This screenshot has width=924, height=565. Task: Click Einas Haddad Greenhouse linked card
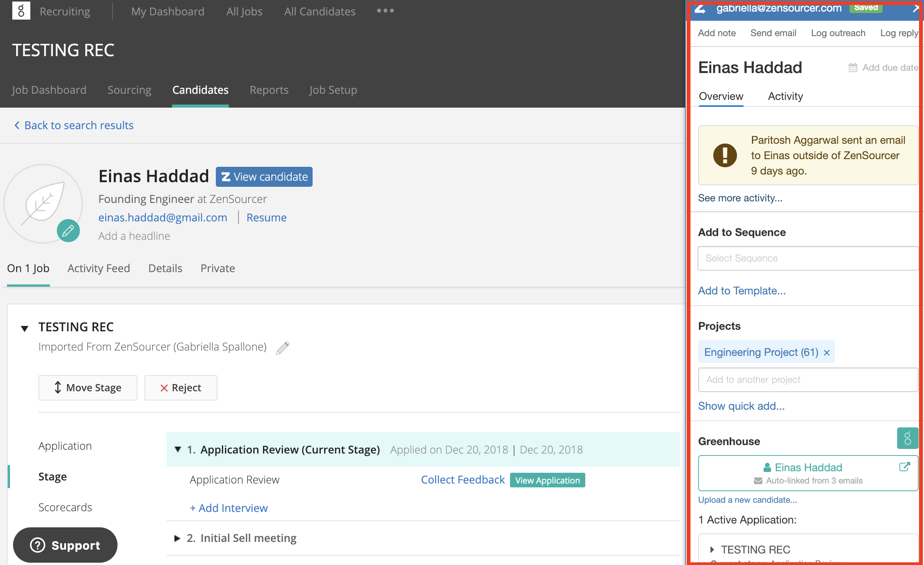808,473
